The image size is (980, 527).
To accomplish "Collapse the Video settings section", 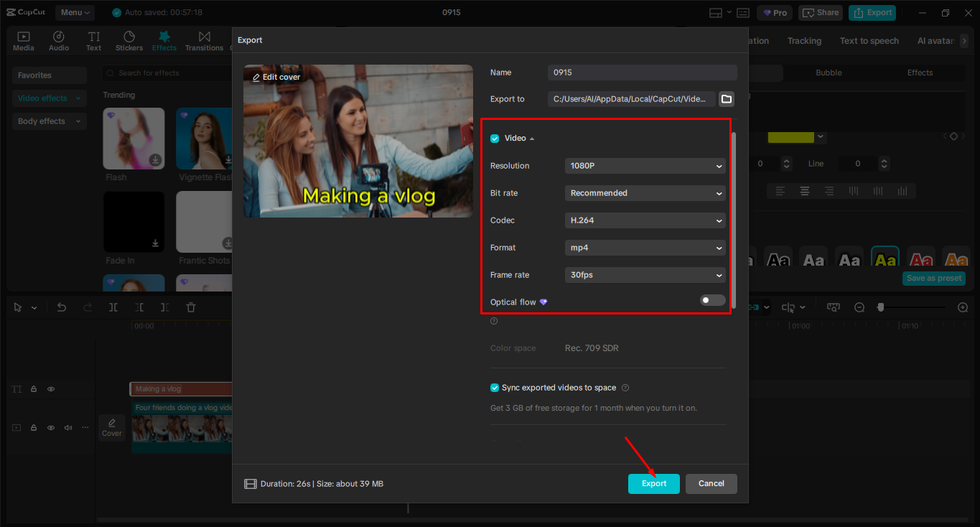I will (530, 138).
